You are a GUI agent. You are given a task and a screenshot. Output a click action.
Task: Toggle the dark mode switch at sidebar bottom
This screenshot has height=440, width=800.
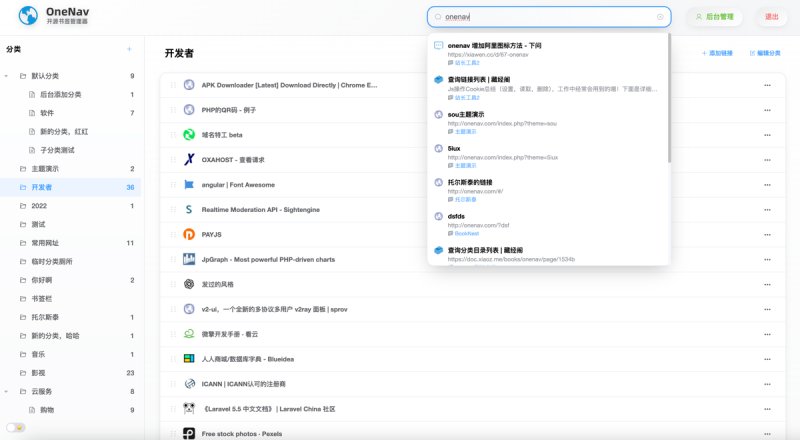point(15,427)
